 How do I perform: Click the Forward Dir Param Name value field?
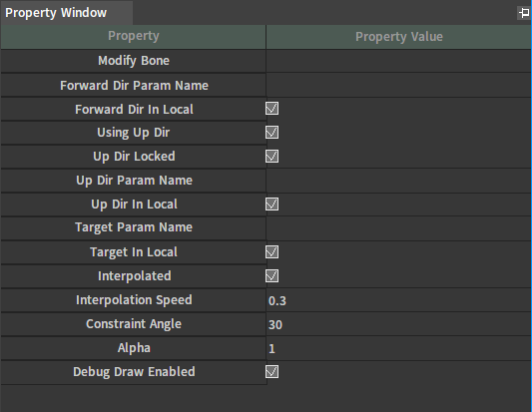[x=399, y=86]
